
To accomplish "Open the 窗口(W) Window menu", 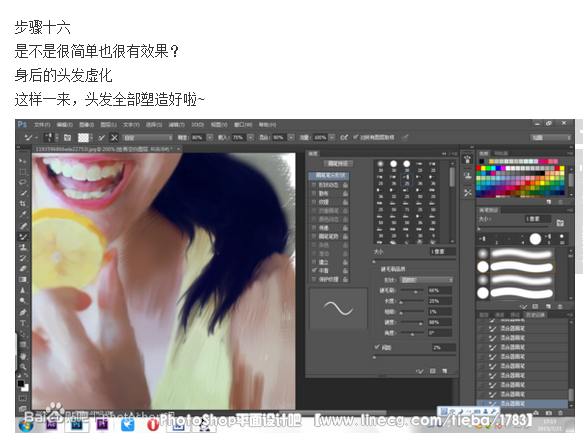I will pos(243,125).
